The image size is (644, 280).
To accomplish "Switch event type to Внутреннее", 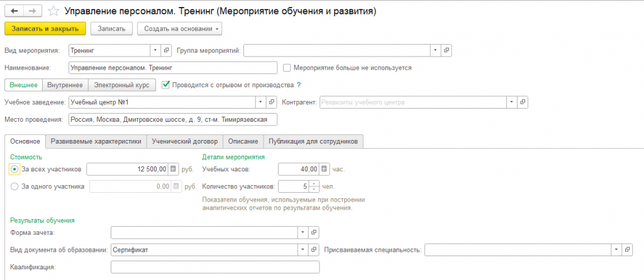I will pos(65,85).
